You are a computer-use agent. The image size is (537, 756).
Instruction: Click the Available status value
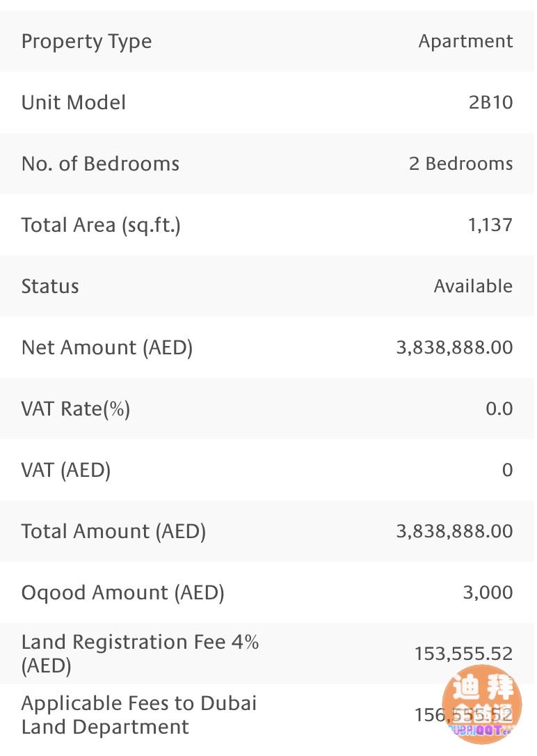pos(473,287)
